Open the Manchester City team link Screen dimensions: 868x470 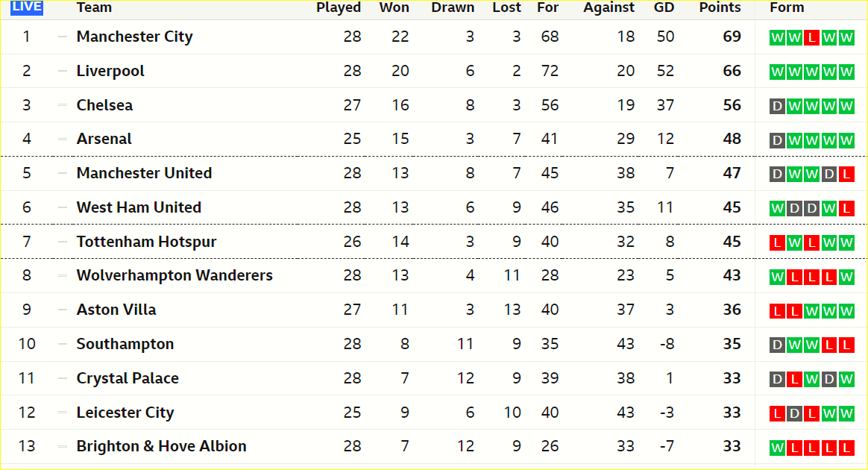134,37
